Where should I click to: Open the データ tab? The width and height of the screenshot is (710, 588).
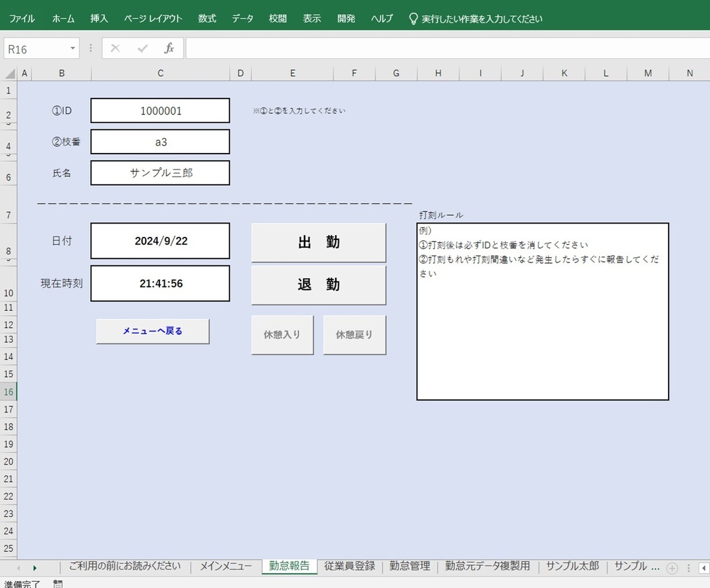[243, 19]
